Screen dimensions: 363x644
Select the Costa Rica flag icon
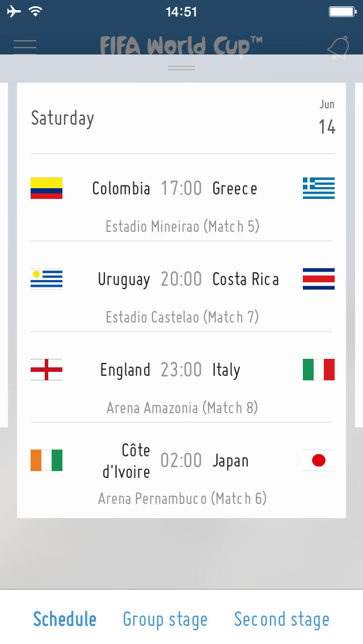(x=319, y=279)
